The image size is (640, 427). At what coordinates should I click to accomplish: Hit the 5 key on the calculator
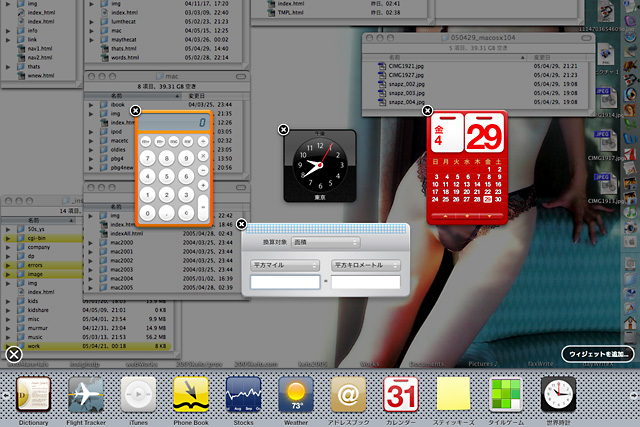tap(167, 177)
